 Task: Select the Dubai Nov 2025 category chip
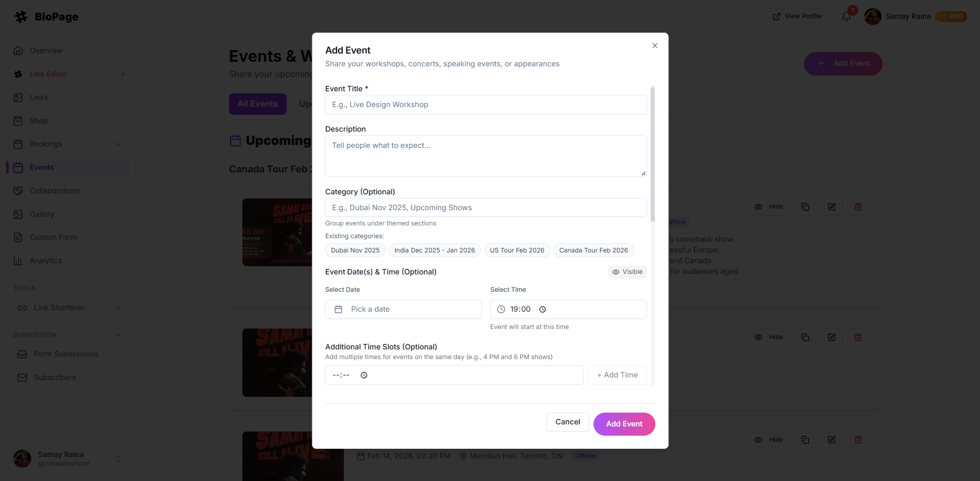355,250
